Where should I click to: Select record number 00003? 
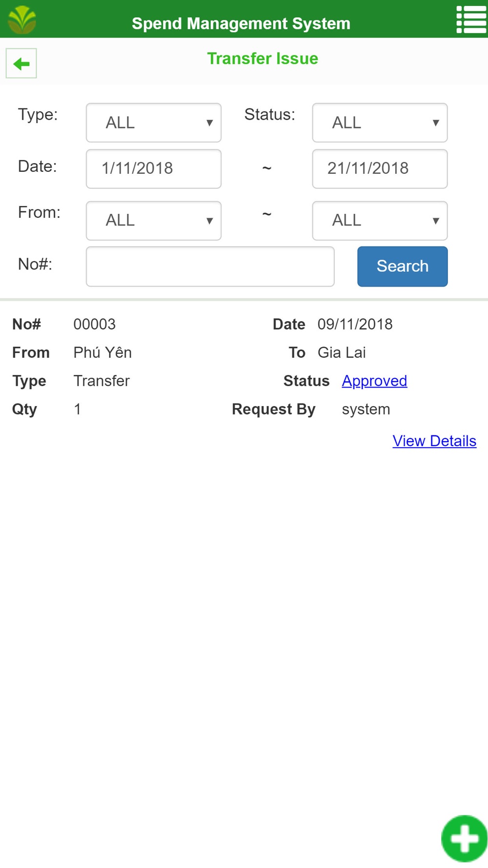pos(95,324)
